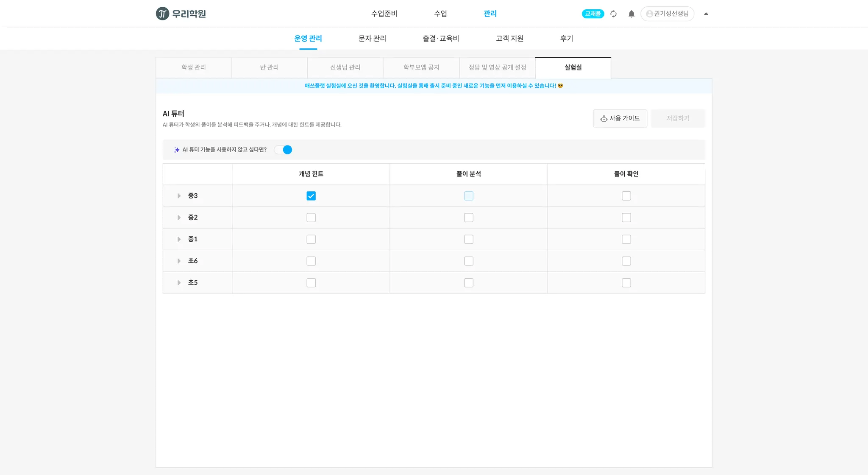Open the 권기성선생님 profile chip
868x475 pixels.
667,14
